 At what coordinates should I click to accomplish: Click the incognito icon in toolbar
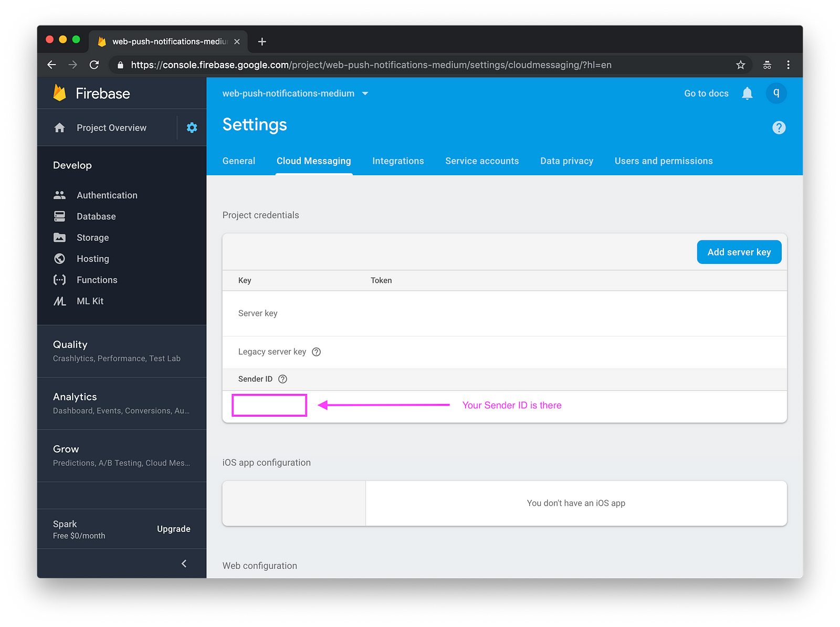(x=767, y=65)
